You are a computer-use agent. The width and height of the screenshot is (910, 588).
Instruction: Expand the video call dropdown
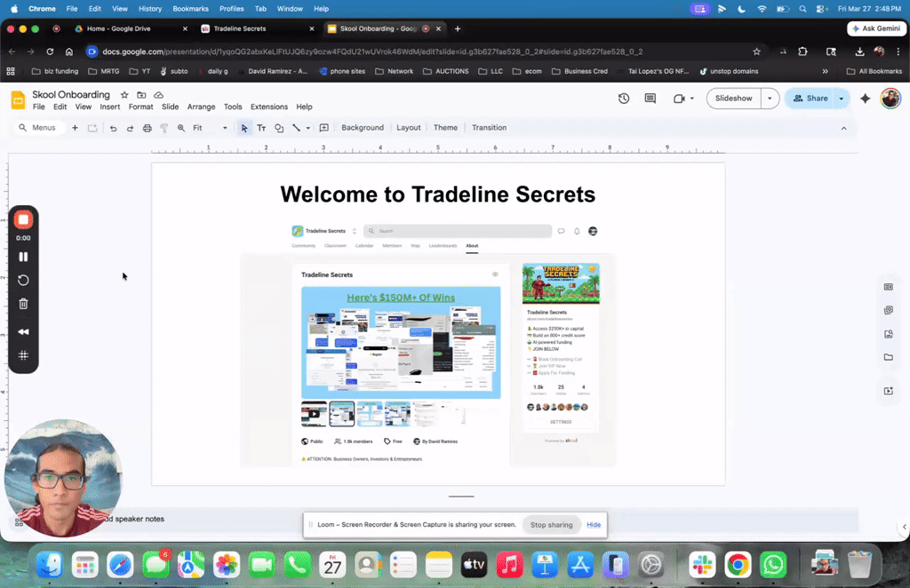pos(691,99)
